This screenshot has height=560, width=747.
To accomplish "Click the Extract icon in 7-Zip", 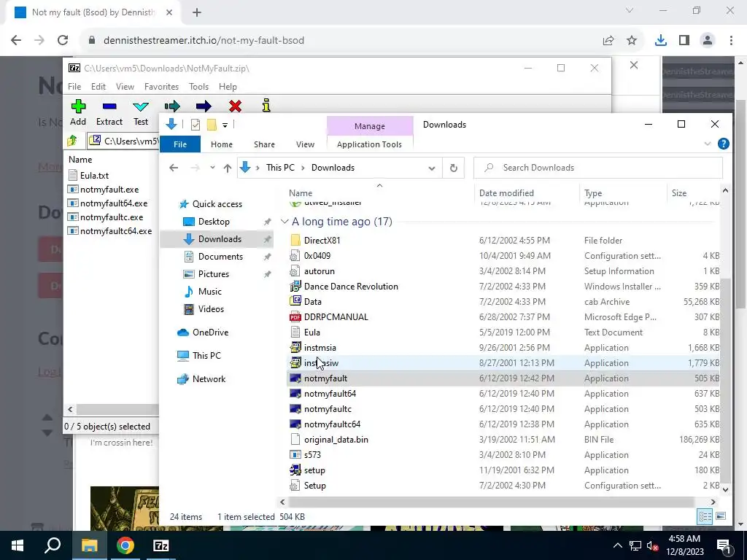I will (109, 106).
